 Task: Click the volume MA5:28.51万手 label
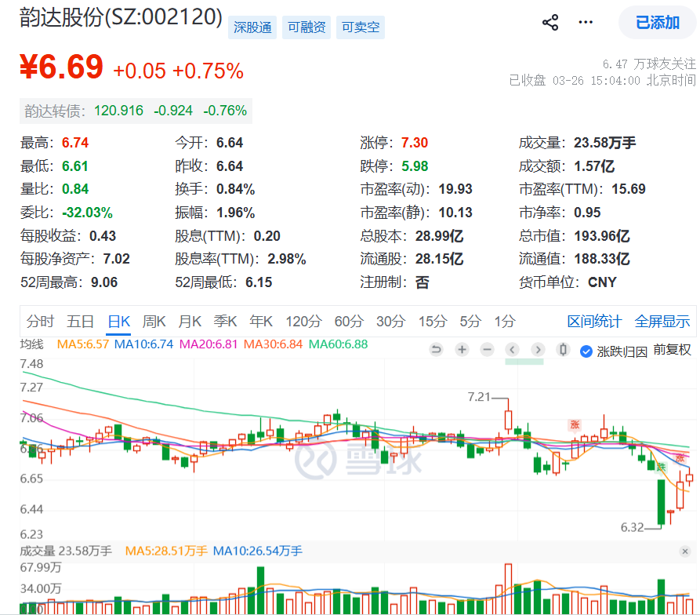pyautogui.click(x=166, y=551)
